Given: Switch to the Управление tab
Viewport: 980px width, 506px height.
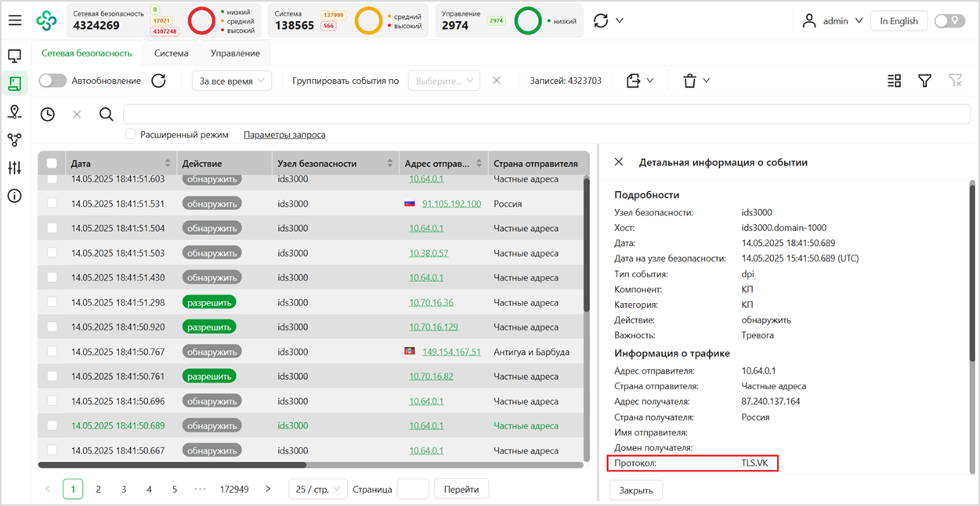Looking at the screenshot, I should pos(235,53).
